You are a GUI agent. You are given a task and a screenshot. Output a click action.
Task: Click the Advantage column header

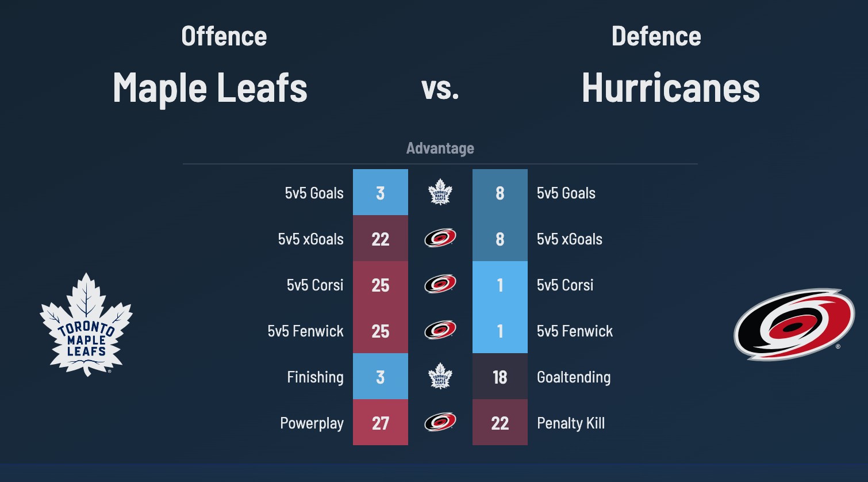440,148
